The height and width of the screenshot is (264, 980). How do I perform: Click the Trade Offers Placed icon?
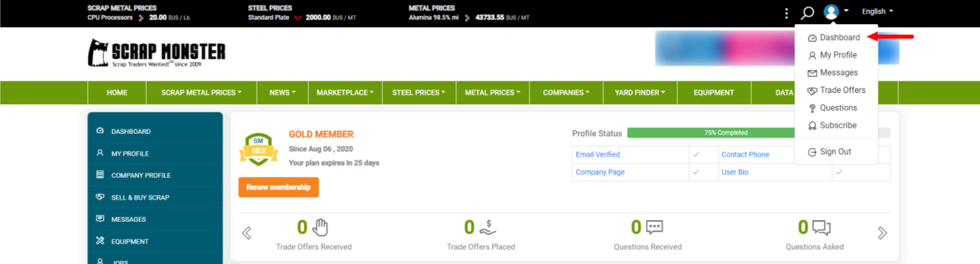pyautogui.click(x=487, y=227)
